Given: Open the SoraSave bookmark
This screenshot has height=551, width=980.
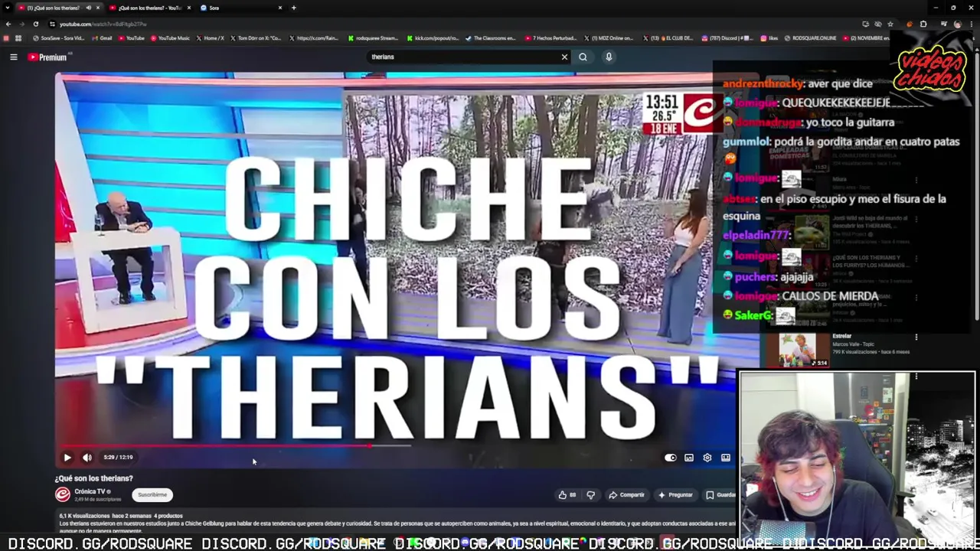Looking at the screenshot, I should click(x=58, y=38).
